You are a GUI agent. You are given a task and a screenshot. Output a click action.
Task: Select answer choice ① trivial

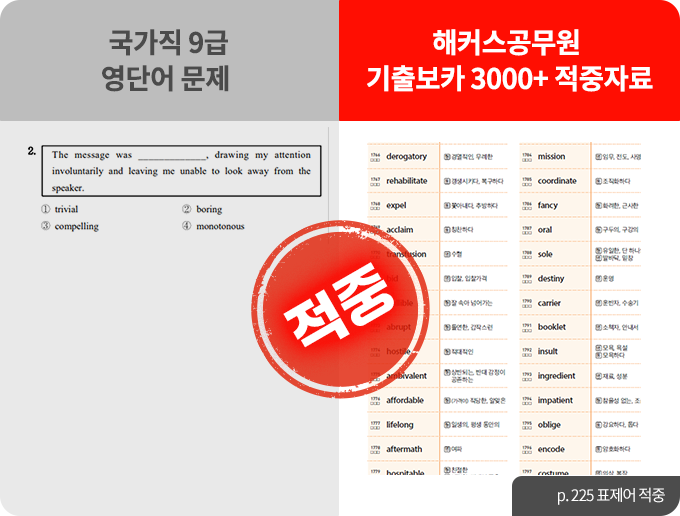60,209
